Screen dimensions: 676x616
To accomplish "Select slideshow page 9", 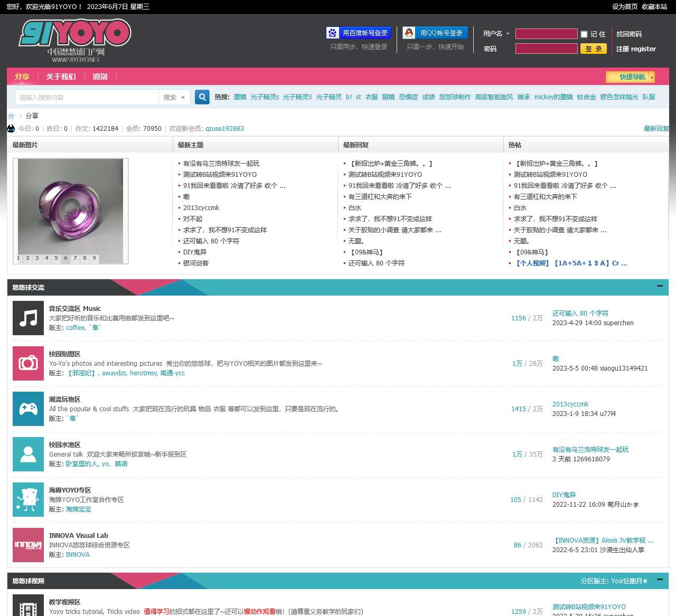I will [94, 258].
